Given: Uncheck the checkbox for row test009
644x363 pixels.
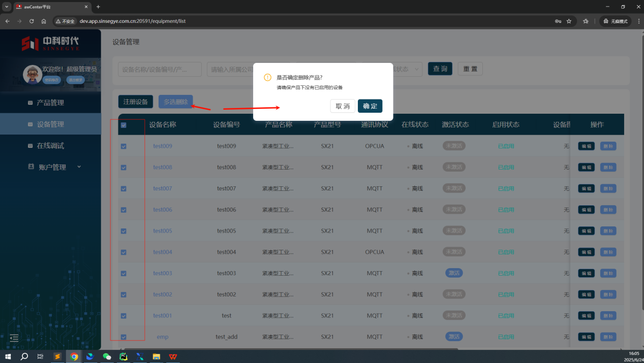Looking at the screenshot, I should [x=124, y=146].
